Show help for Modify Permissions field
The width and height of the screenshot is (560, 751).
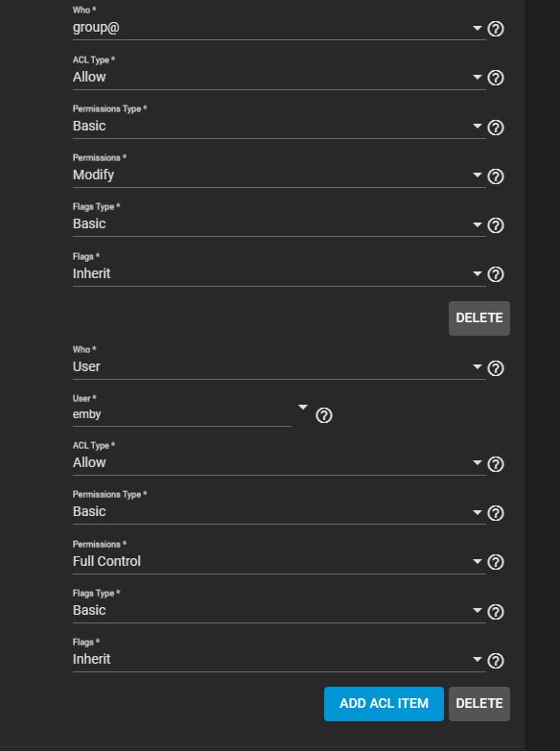[x=496, y=176]
